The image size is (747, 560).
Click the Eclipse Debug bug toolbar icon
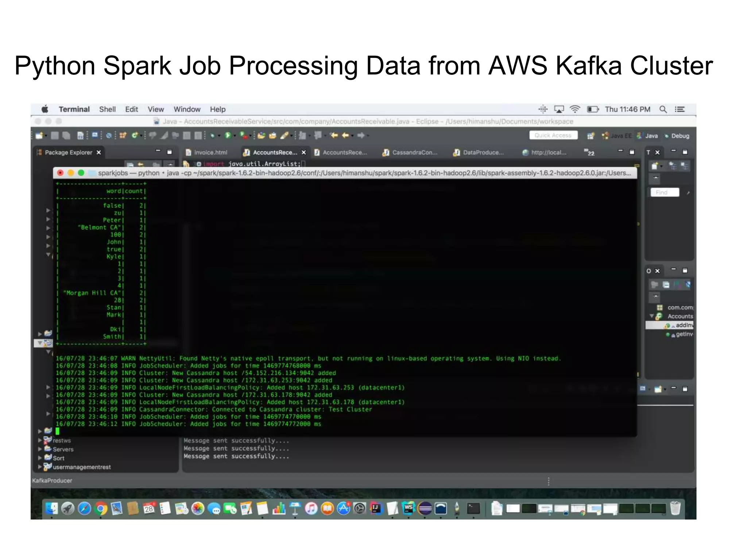coord(212,136)
